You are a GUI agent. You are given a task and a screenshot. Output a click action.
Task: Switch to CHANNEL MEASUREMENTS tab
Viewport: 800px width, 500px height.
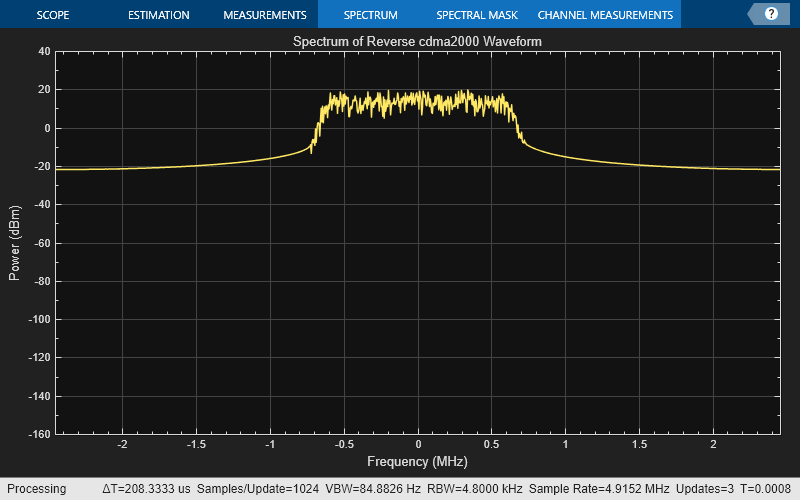(x=605, y=15)
